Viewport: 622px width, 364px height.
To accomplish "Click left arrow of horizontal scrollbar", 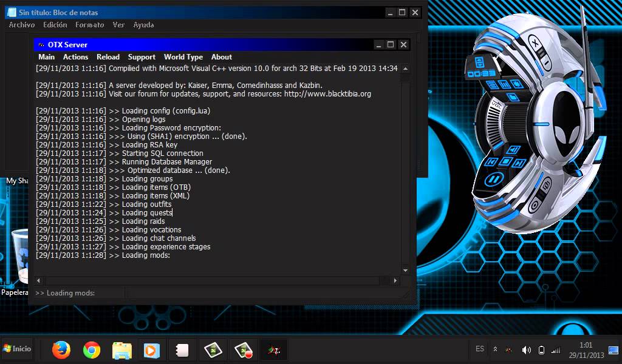I will tap(38, 280).
